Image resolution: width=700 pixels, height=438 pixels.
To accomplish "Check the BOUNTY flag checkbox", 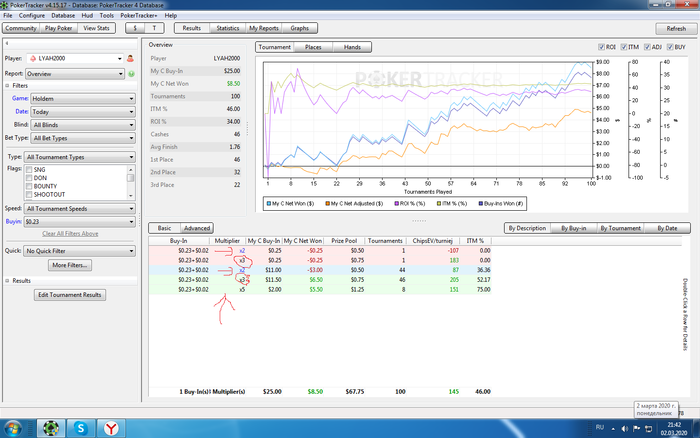I will [29, 186].
